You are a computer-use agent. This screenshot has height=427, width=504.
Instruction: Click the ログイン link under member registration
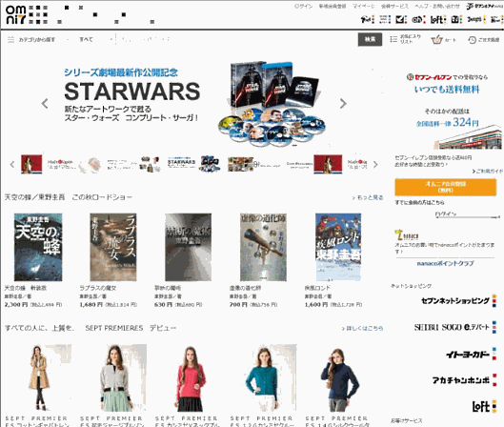pos(446,213)
